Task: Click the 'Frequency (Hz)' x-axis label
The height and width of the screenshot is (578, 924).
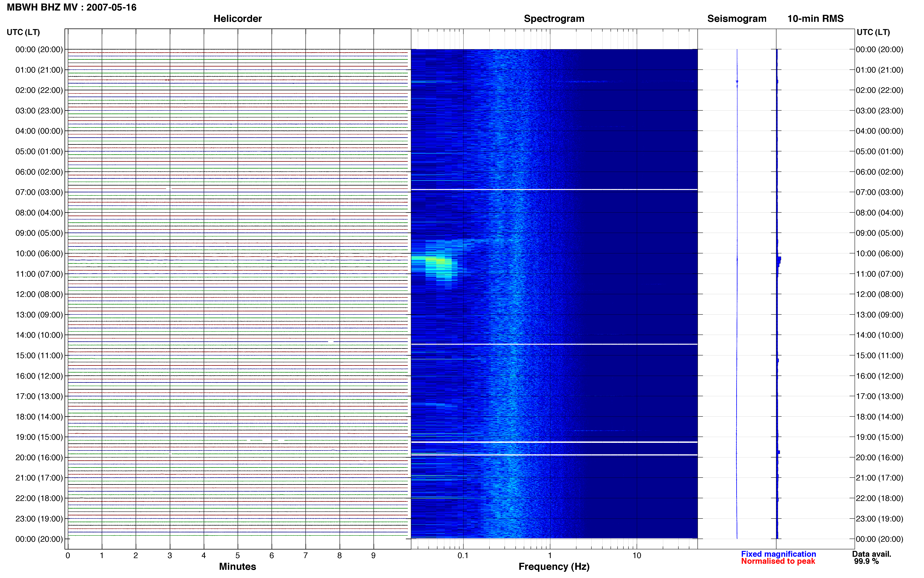Action: tap(554, 567)
